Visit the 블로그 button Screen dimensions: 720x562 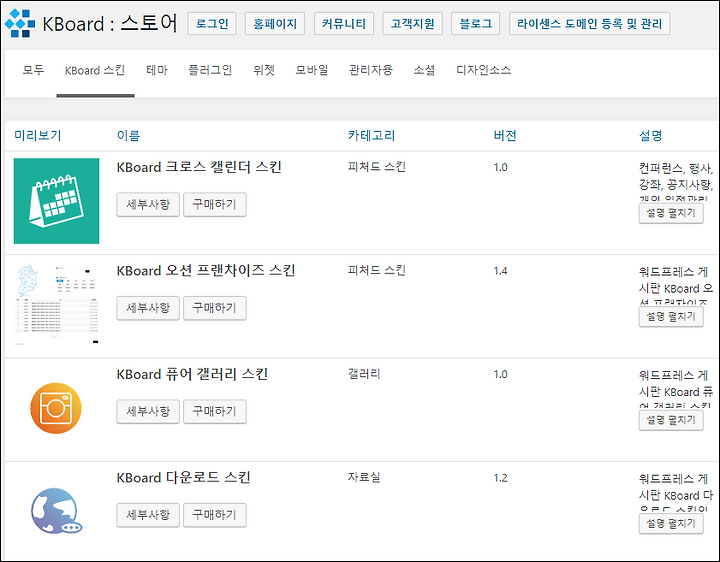tap(475, 23)
